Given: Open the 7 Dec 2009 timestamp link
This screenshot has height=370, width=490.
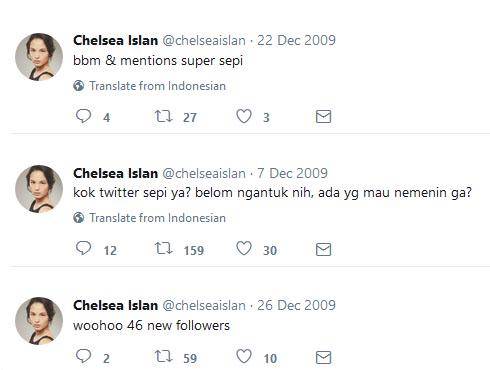Looking at the screenshot, I should (292, 173).
